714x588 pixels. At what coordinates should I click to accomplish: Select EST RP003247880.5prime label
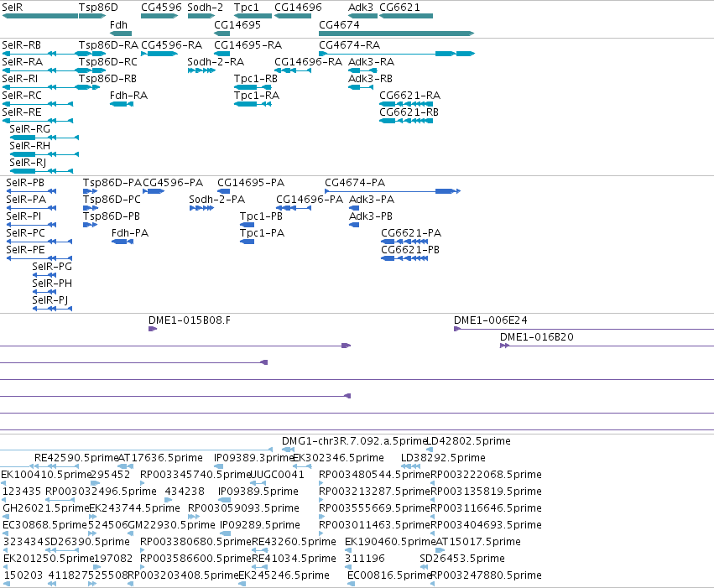(487, 575)
